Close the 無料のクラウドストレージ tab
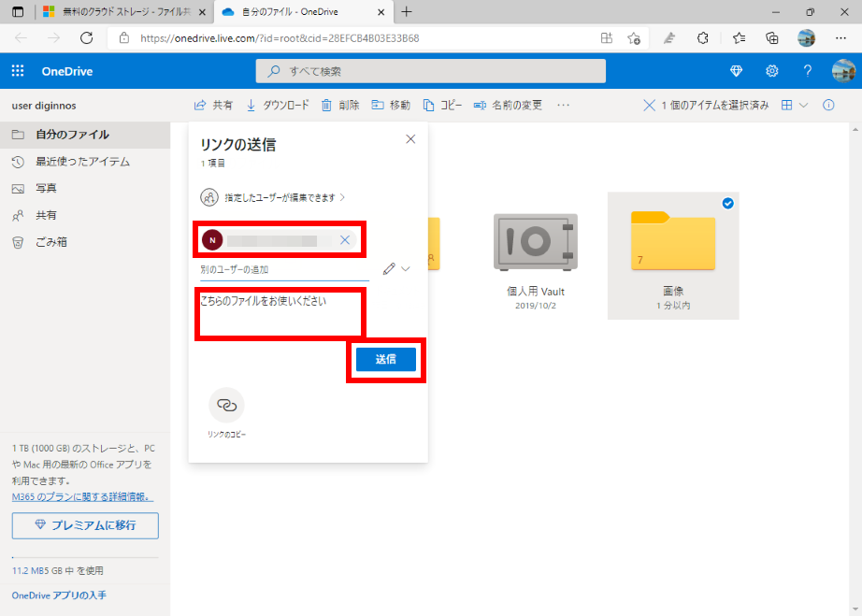 [x=202, y=12]
